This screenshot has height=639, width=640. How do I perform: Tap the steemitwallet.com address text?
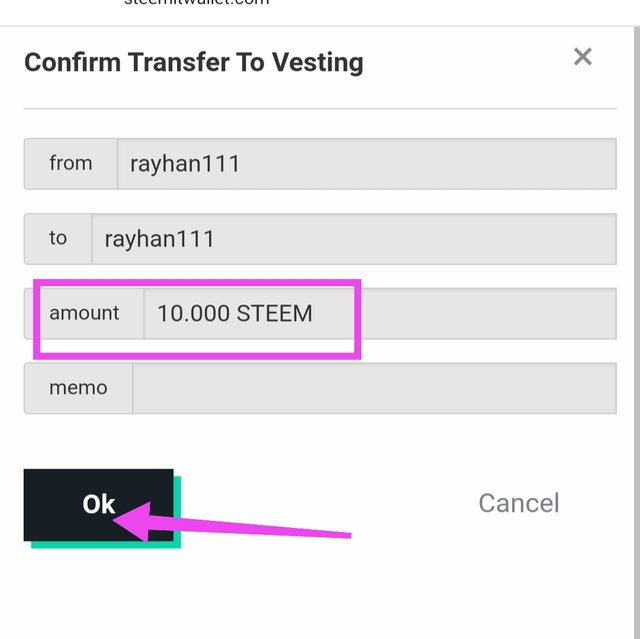pyautogui.click(x=196, y=2)
